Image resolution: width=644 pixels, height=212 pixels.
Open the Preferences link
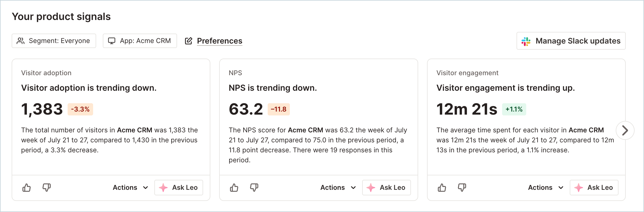tap(219, 41)
